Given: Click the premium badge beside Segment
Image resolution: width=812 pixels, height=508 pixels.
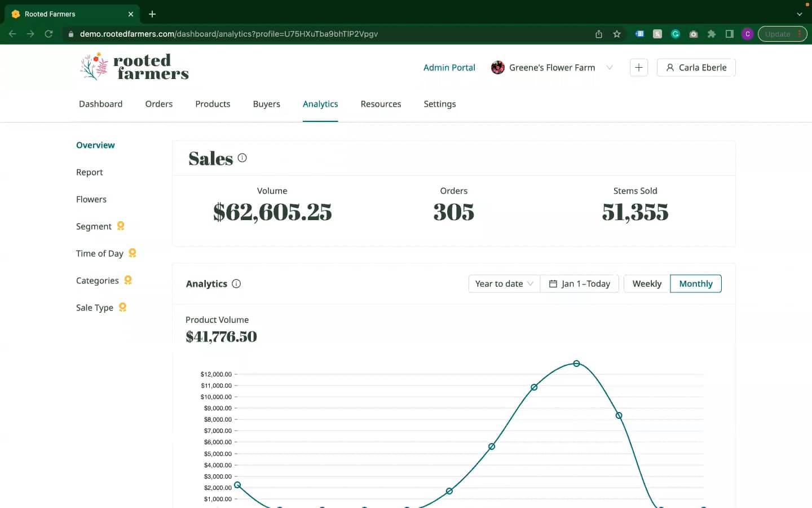Looking at the screenshot, I should (121, 226).
